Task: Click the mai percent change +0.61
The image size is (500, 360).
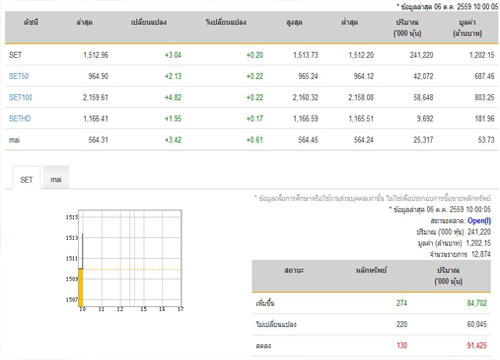Action: click(x=255, y=140)
